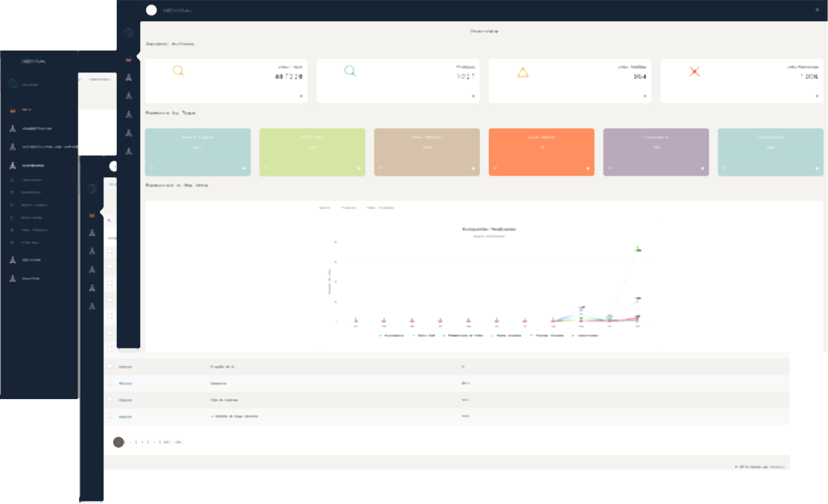Viewport: 828px width, 504px height.
Task: Expand the last menu item in expanded sidebar
Action: [x=30, y=278]
